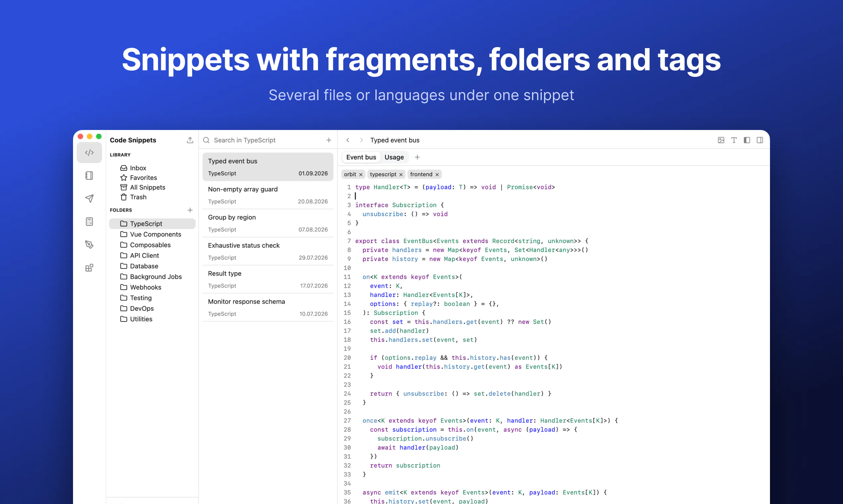Remove the typescript tag
The height and width of the screenshot is (504, 843).
401,174
